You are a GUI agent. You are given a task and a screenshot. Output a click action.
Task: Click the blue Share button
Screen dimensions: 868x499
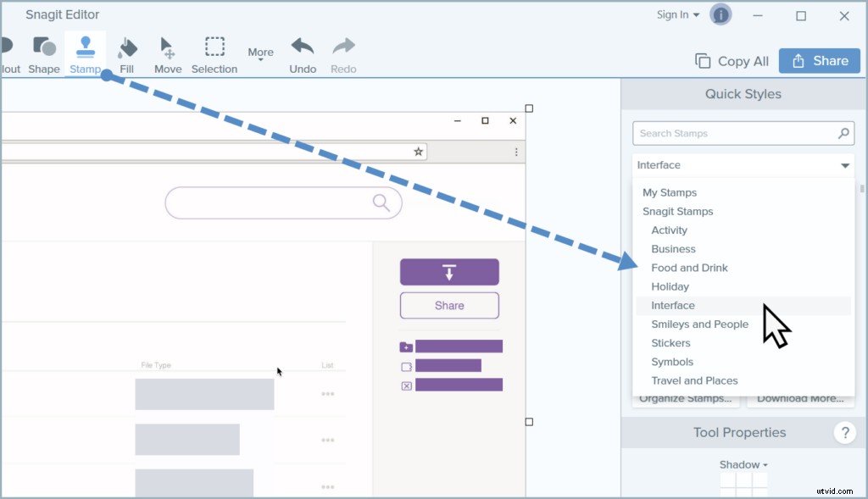click(819, 60)
